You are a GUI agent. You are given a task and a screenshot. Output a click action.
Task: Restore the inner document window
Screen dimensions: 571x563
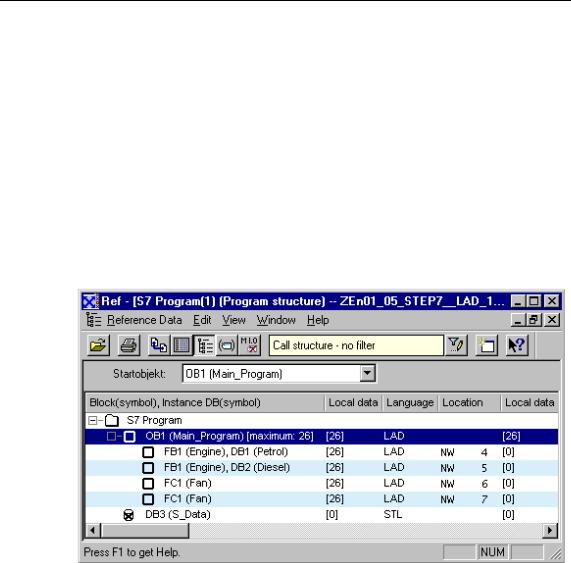(x=533, y=320)
